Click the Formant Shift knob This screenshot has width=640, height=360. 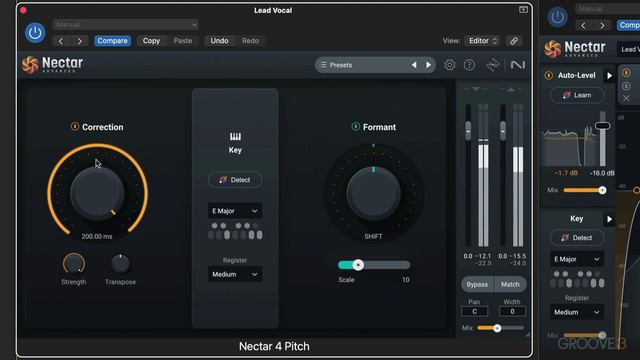(373, 193)
